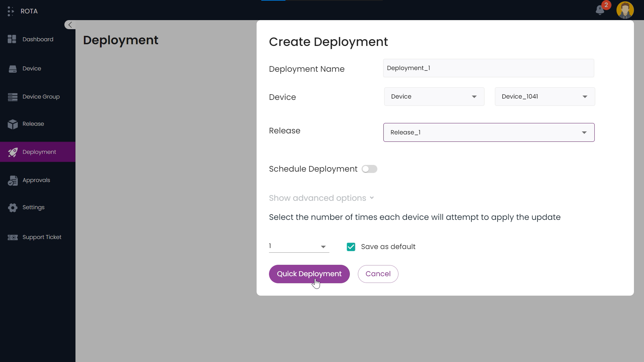
Task: Click the ROTA logo
Action: (22, 11)
